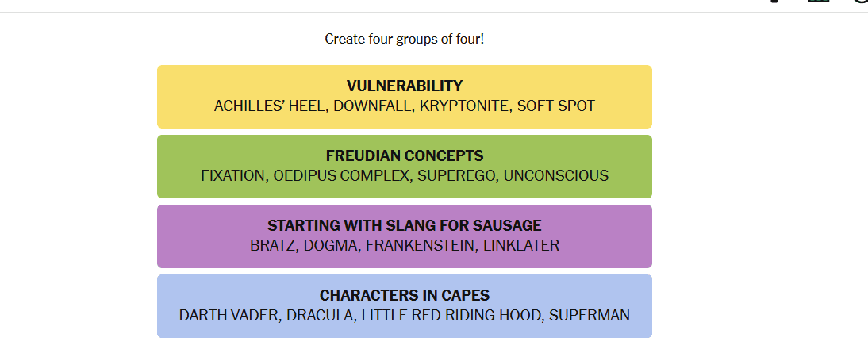Screen dimensions: 868x353
Task: Click the "Create four groups of four!" text
Action: [x=404, y=39]
